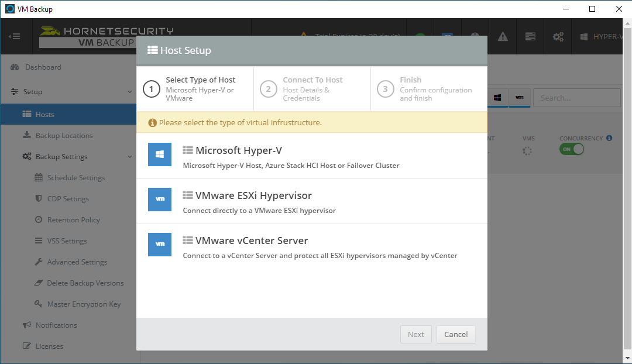The image size is (632, 364).
Task: Click the Concurrency info icon
Action: (x=609, y=138)
